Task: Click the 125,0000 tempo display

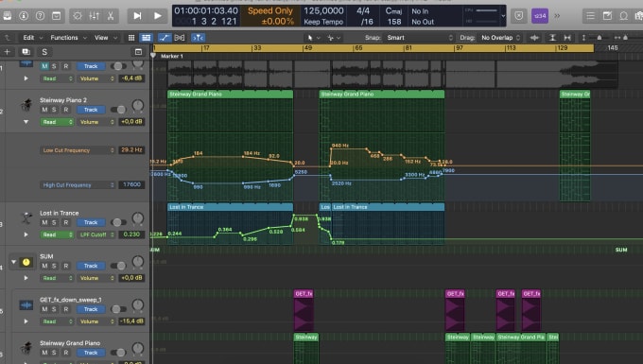Action: (x=323, y=11)
